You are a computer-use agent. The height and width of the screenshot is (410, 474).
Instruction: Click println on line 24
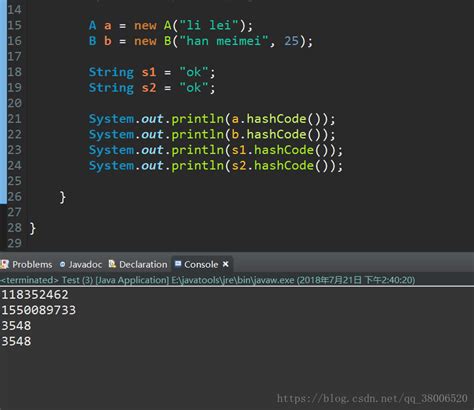197,166
